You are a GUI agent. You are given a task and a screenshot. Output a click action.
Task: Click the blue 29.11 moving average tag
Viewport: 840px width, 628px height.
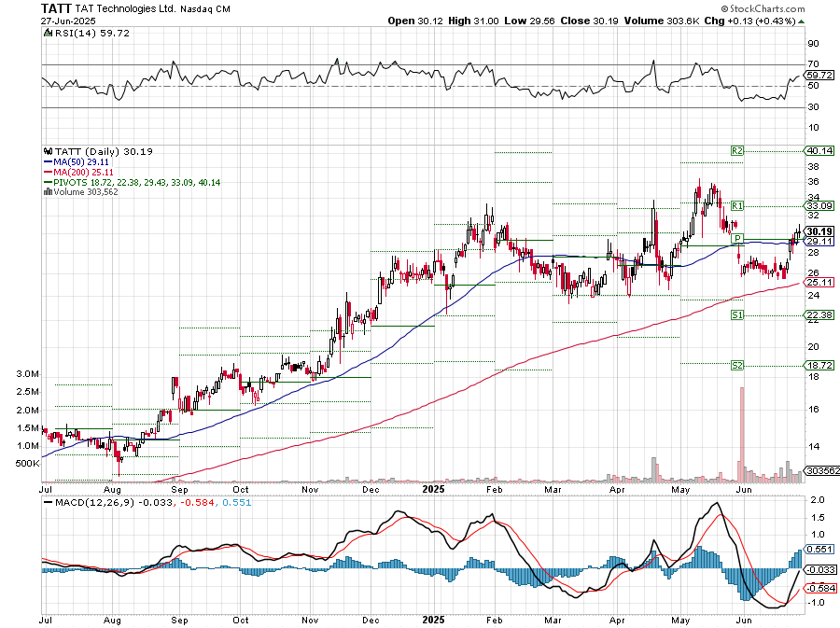point(819,242)
